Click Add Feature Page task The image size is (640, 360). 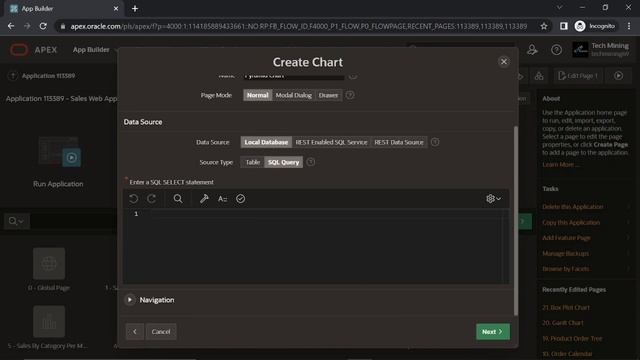point(566,238)
